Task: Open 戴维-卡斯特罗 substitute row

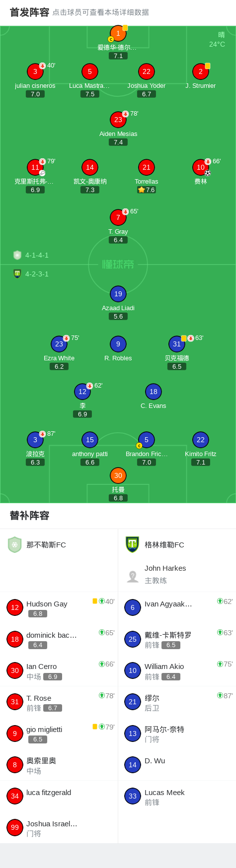Action: click(x=177, y=639)
